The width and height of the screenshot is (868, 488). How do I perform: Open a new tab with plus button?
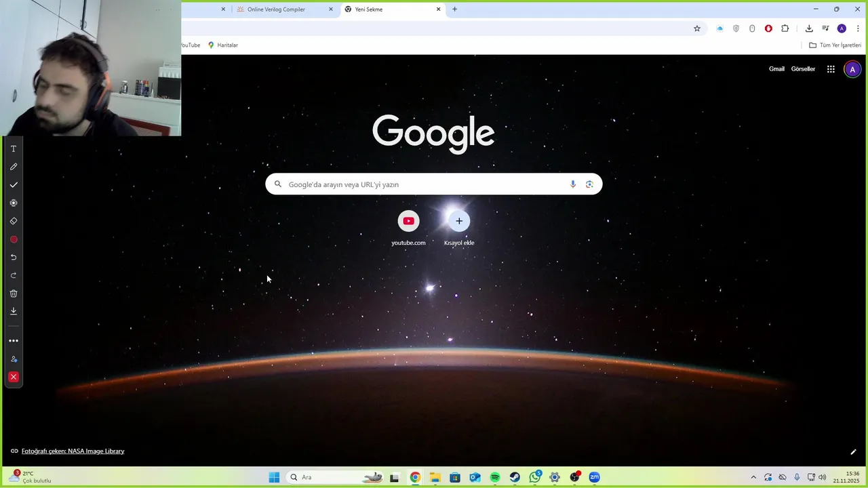click(455, 9)
